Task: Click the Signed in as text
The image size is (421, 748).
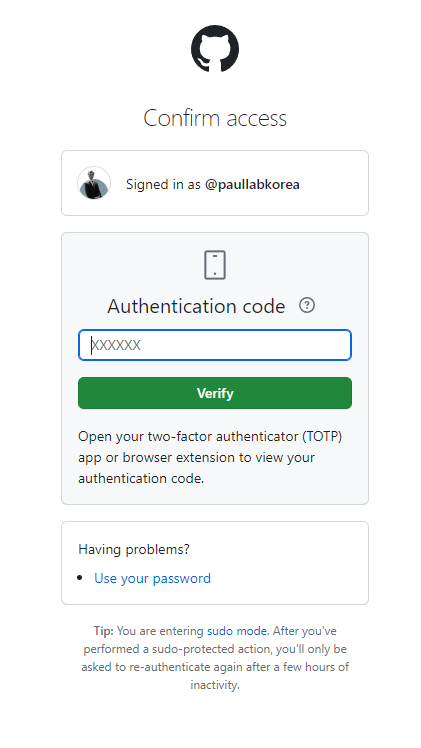Action: (163, 184)
